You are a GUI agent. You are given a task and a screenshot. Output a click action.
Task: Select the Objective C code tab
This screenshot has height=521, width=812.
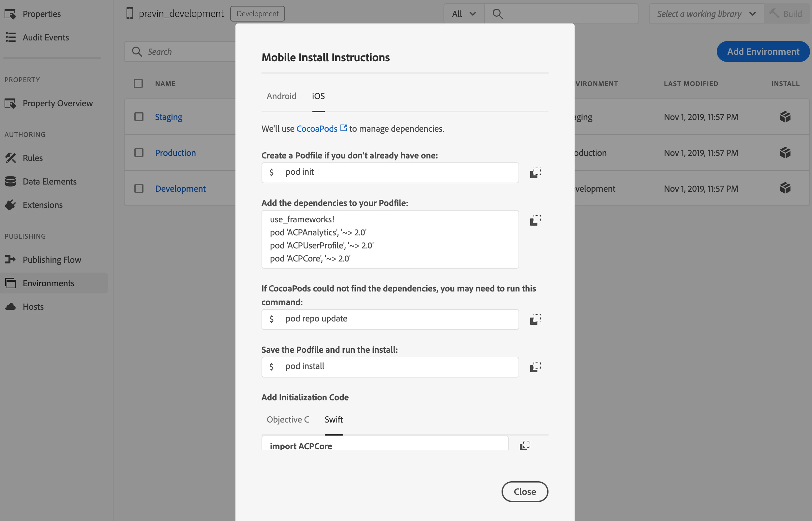[288, 420]
